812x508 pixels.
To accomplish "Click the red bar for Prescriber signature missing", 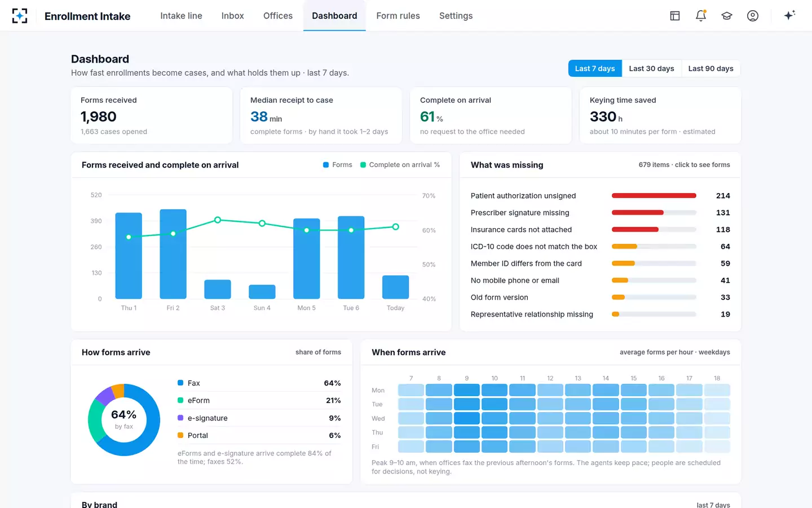I will 638,213.
